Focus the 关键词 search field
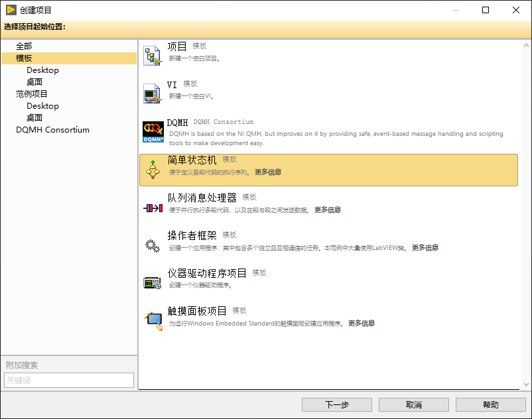532x419 pixels. tap(69, 381)
